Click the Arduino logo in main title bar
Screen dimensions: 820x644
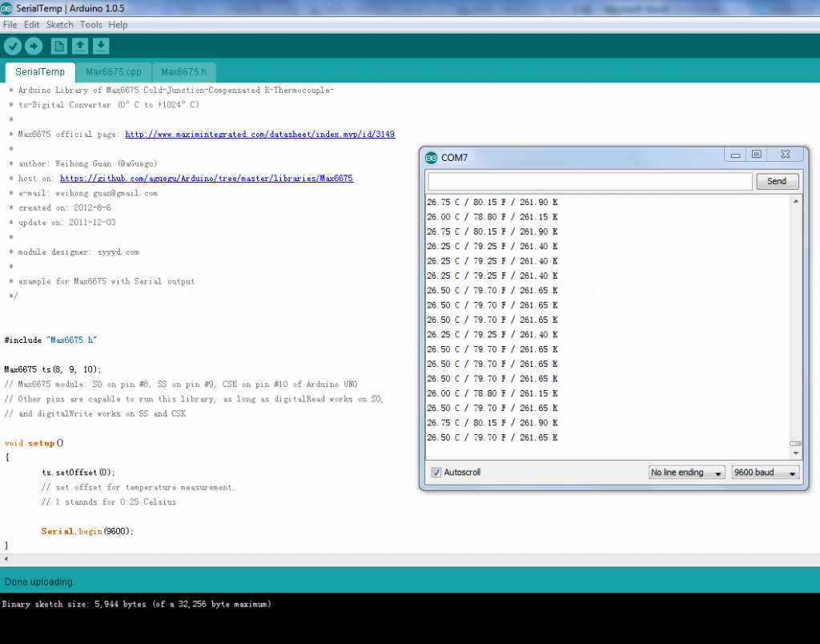click(6, 8)
